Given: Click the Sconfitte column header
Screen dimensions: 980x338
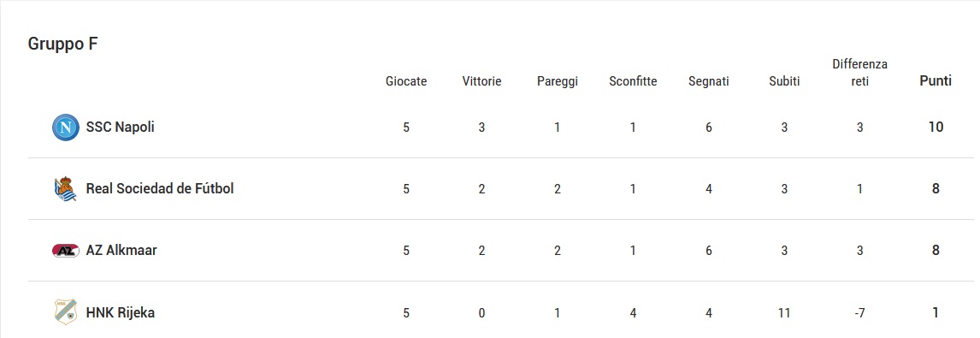Looking at the screenshot, I should (x=633, y=81).
